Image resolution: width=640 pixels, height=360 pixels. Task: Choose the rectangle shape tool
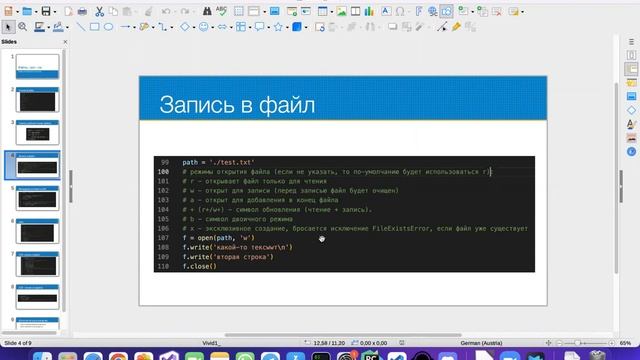tap(94, 27)
